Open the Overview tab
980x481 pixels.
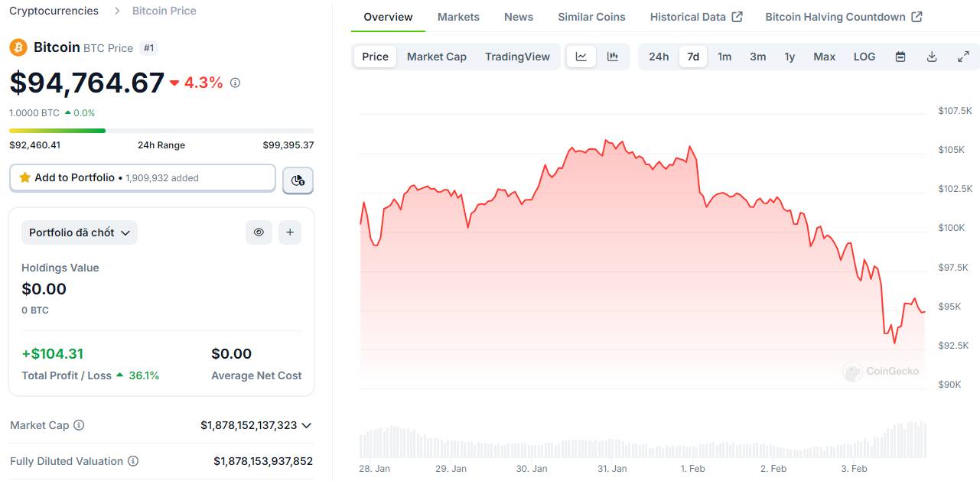[388, 17]
